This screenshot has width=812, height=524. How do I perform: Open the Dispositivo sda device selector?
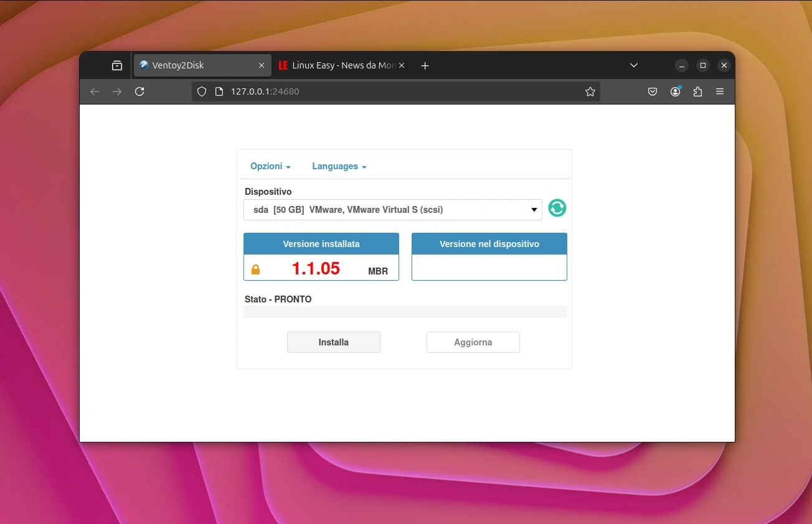[x=392, y=210]
